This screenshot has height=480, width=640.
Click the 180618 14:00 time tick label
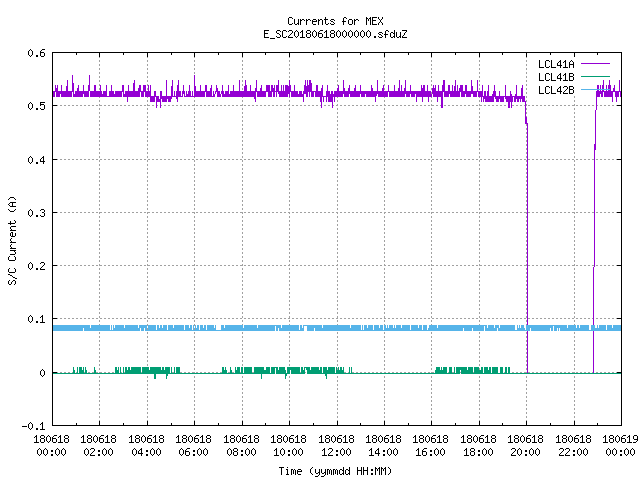(x=383, y=446)
